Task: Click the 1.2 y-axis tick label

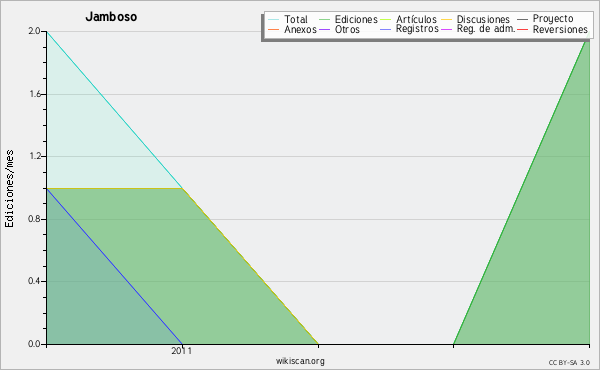Action: [34, 156]
